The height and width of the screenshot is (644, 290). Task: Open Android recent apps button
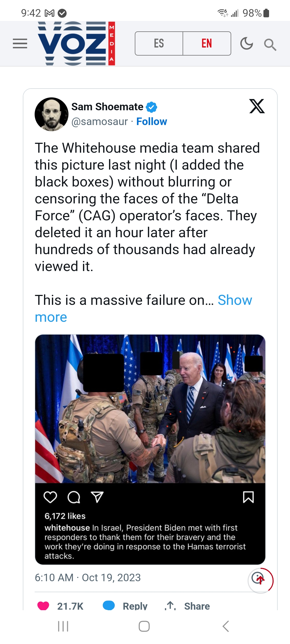(x=63, y=626)
